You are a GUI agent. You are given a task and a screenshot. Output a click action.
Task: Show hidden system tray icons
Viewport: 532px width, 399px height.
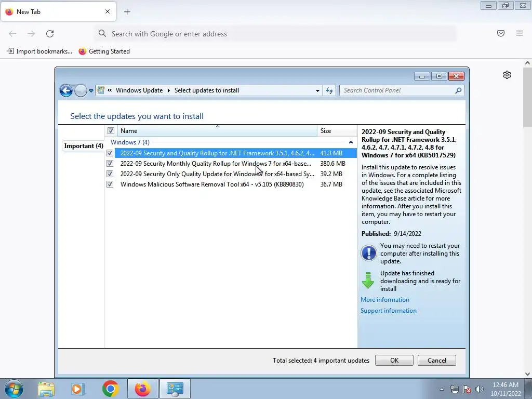(442, 389)
